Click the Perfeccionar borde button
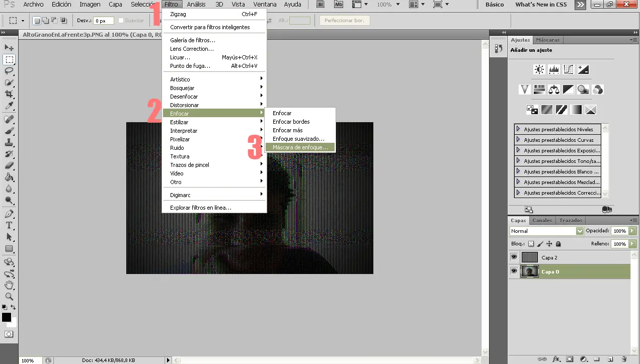Screen dimensions: 640x364 click(345, 21)
